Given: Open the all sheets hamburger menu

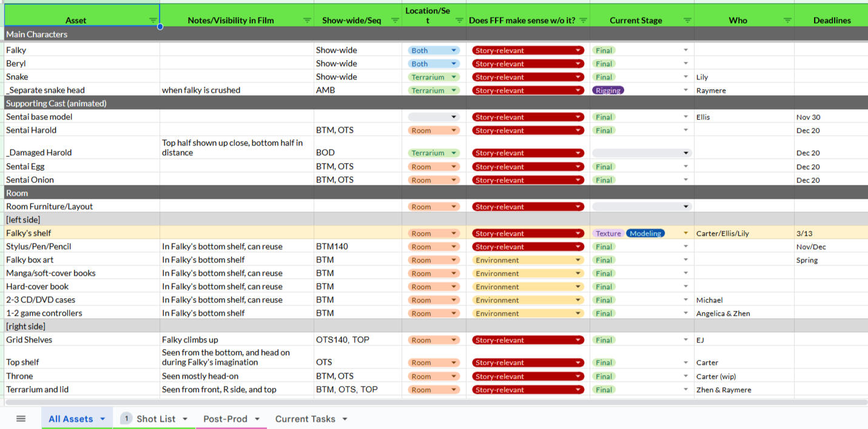Looking at the screenshot, I should pyautogui.click(x=21, y=419).
